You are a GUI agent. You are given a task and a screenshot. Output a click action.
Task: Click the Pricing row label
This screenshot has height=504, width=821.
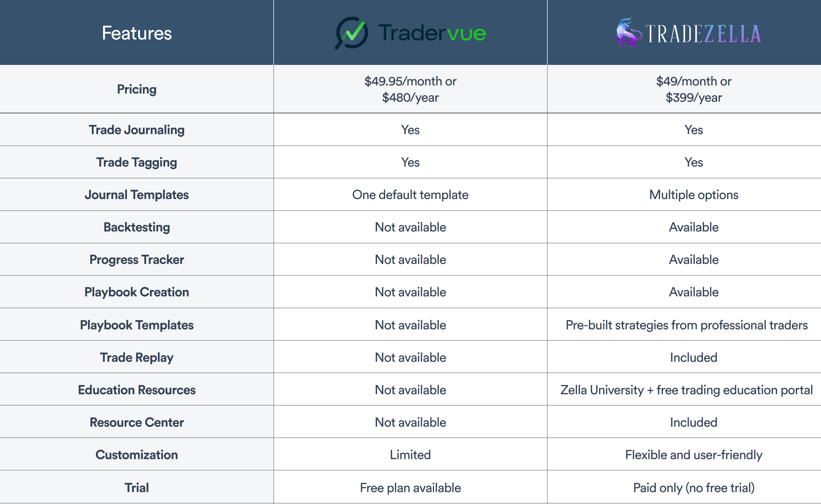pyautogui.click(x=137, y=89)
